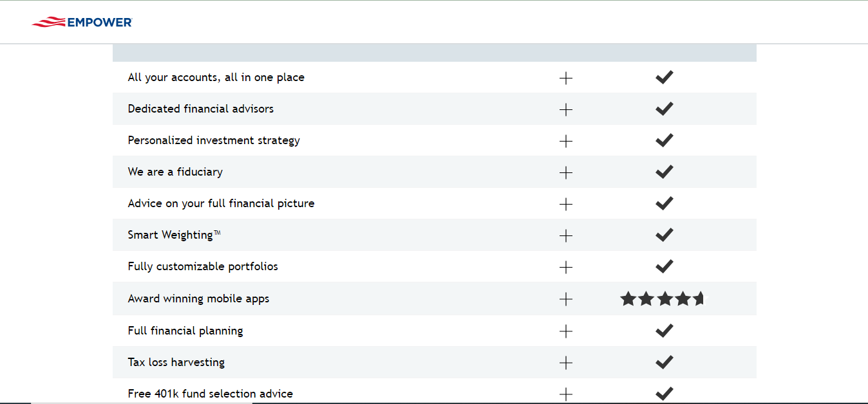Expand the 'Award winning mobile apps' row
Screen dimensions: 868x404
pos(565,299)
